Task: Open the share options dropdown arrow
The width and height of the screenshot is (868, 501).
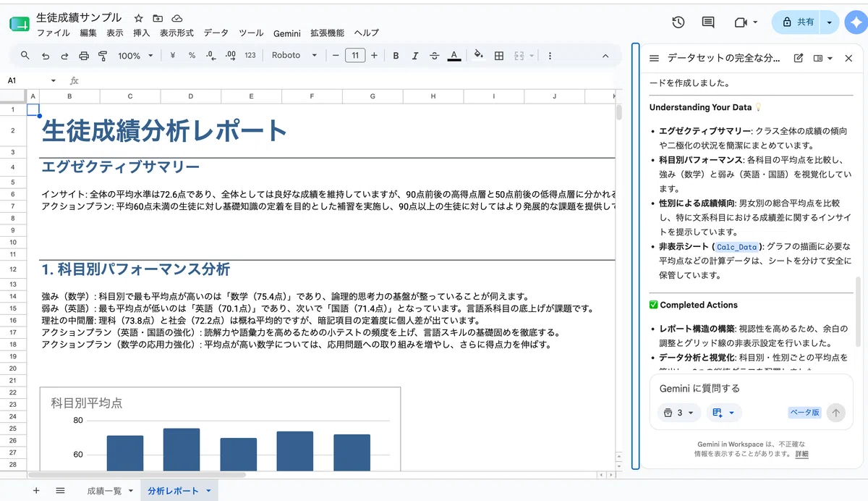Action: tap(829, 22)
